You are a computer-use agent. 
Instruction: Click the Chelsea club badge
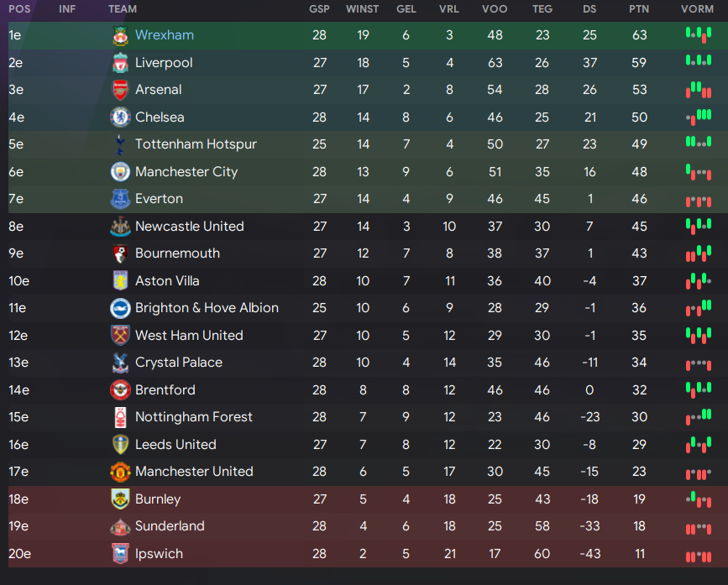tap(120, 117)
